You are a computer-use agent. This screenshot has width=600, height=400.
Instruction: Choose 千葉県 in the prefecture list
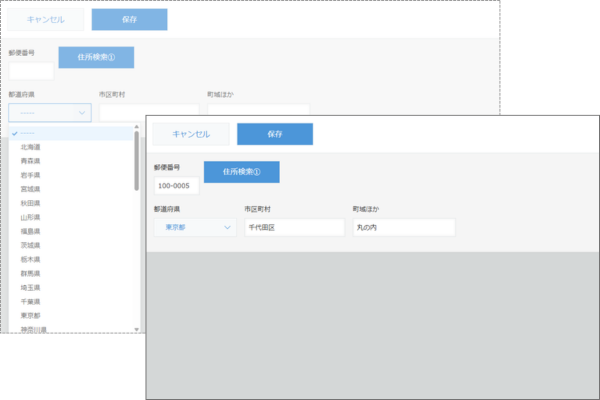click(x=32, y=300)
